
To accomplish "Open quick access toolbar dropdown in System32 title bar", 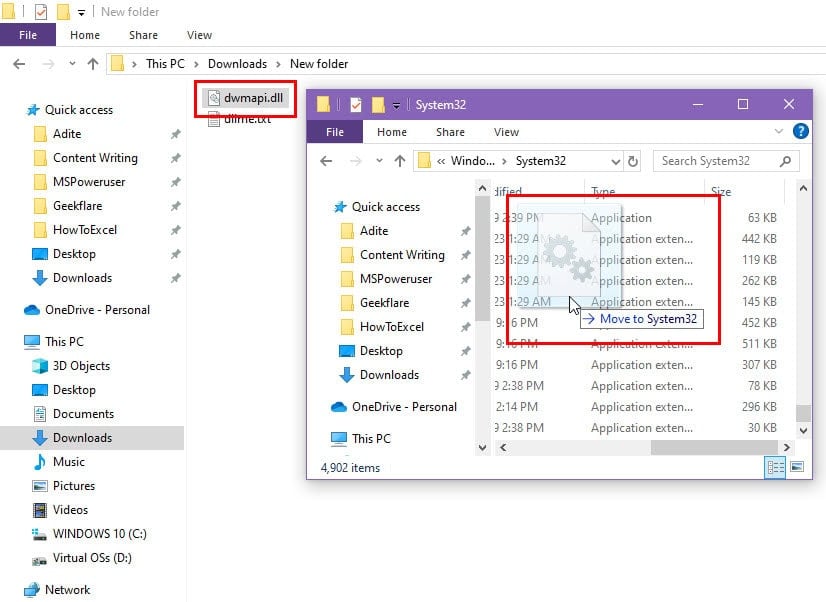I will [x=396, y=105].
